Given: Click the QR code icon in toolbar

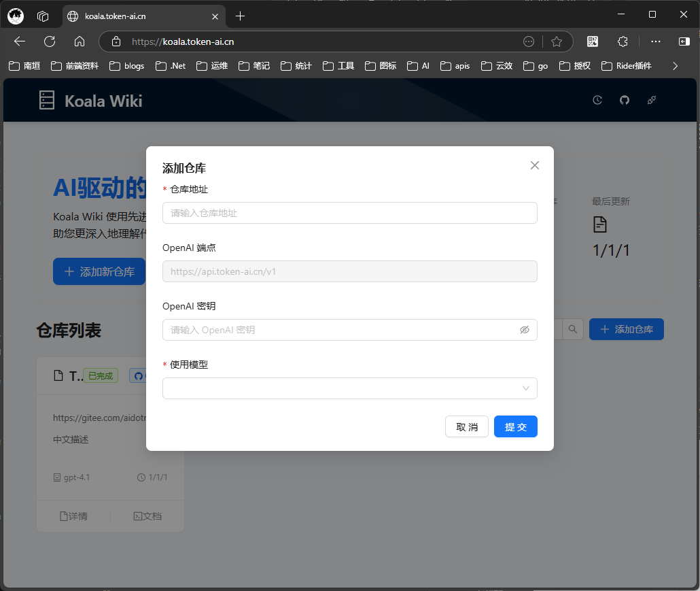Looking at the screenshot, I should (593, 41).
